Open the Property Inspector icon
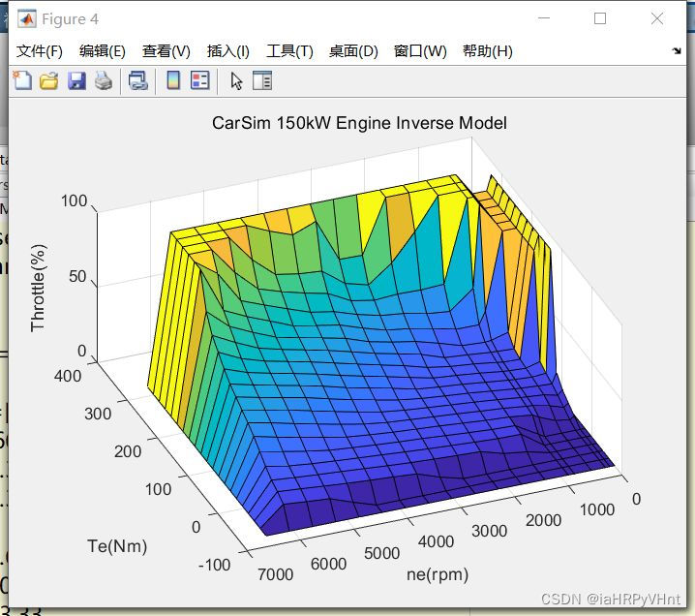Image resolution: width=695 pixels, height=616 pixels. (x=262, y=80)
